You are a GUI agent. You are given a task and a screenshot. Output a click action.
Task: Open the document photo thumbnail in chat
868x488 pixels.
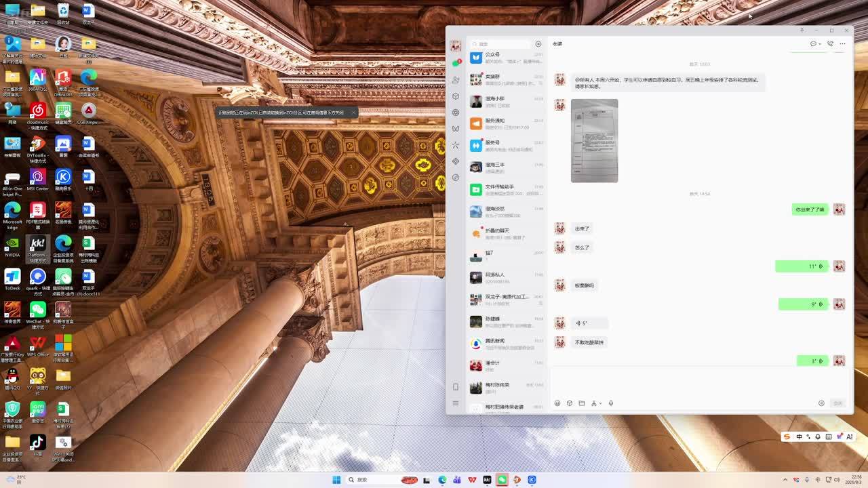[x=594, y=140]
